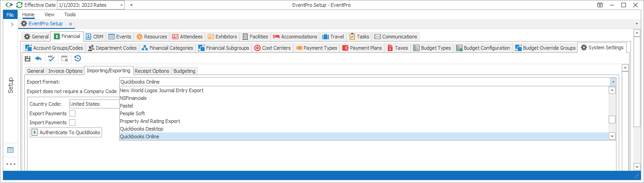Click the blue Undo arrow icon
Screen dimensions: 644x183
point(38,58)
